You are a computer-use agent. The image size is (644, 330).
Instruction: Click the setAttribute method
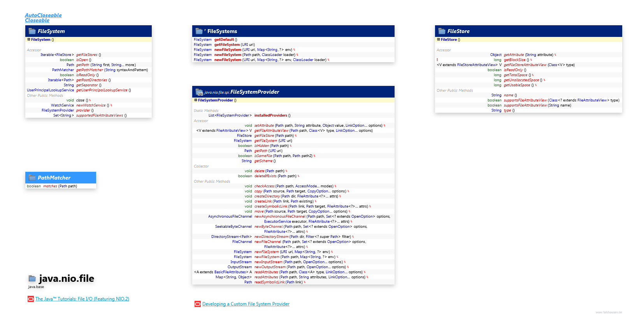[264, 126]
